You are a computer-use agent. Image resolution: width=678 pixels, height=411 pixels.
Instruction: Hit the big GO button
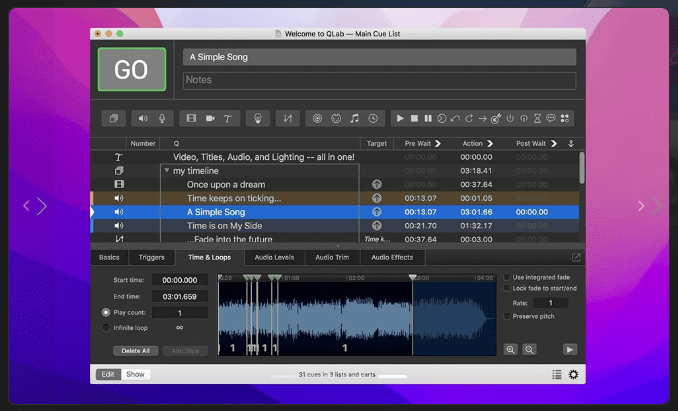132,70
